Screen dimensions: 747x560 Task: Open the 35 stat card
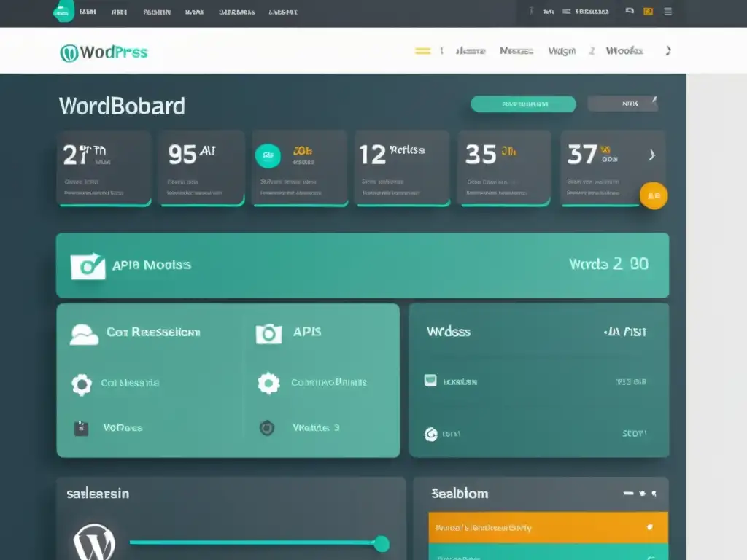click(505, 168)
